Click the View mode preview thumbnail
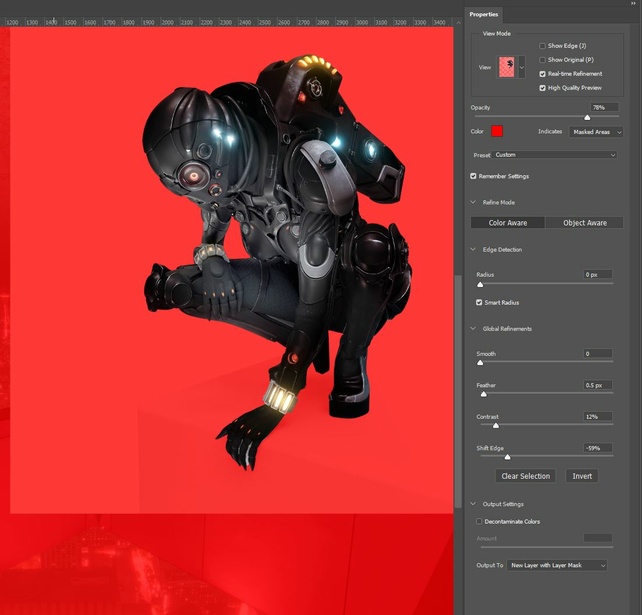The height and width of the screenshot is (615, 642). pos(507,68)
